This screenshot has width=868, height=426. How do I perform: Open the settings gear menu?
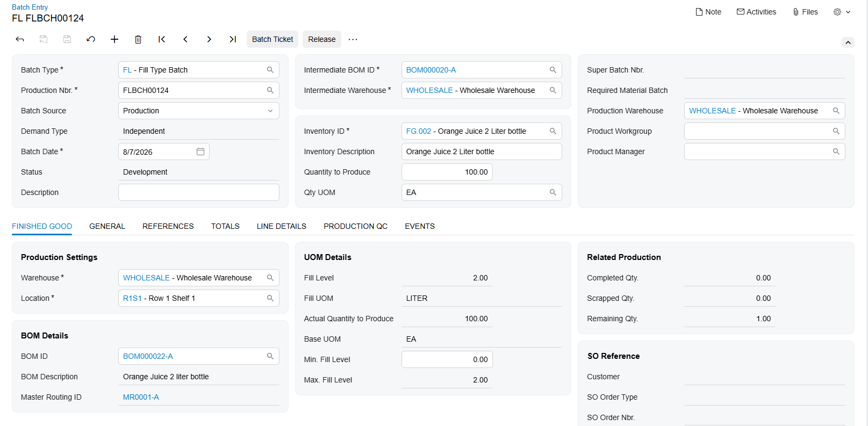point(842,12)
